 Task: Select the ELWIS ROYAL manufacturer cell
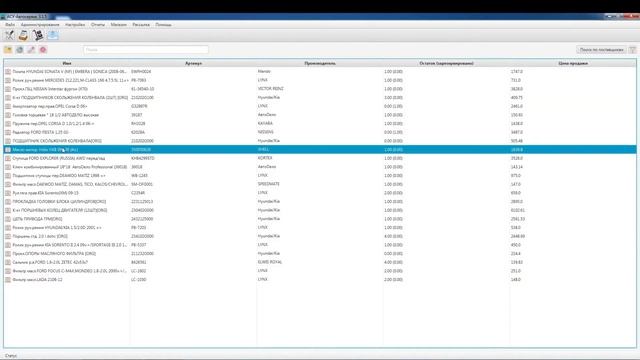(x=270, y=262)
